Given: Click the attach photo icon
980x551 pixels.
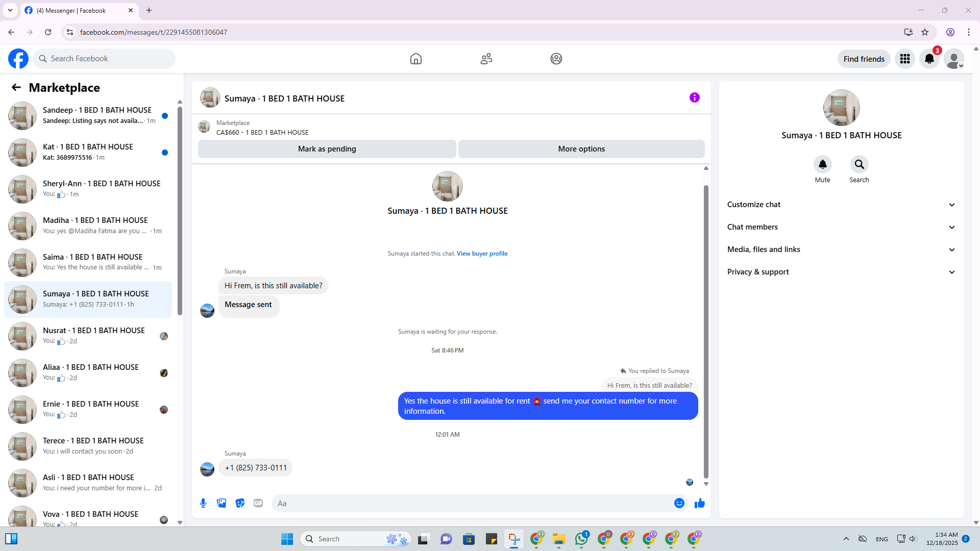Looking at the screenshot, I should pyautogui.click(x=222, y=503).
